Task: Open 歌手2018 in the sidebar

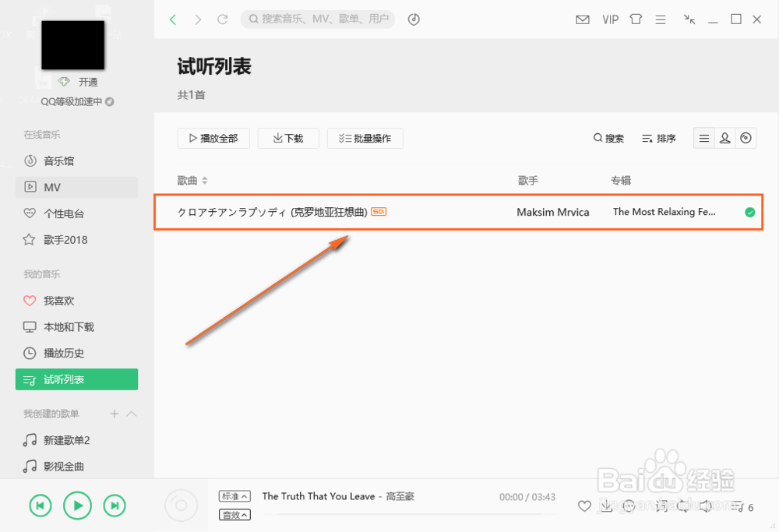Action: 76,240
